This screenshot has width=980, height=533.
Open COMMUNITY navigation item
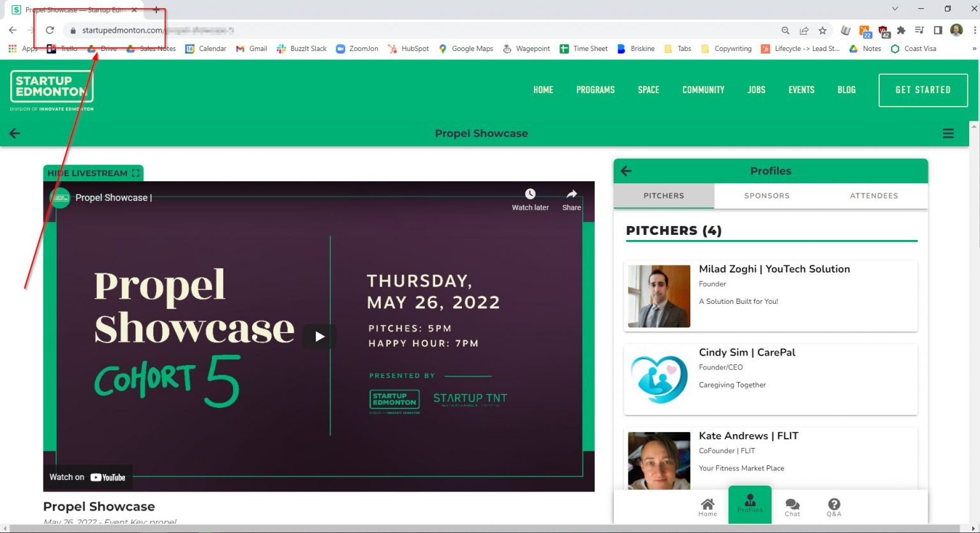tap(703, 90)
